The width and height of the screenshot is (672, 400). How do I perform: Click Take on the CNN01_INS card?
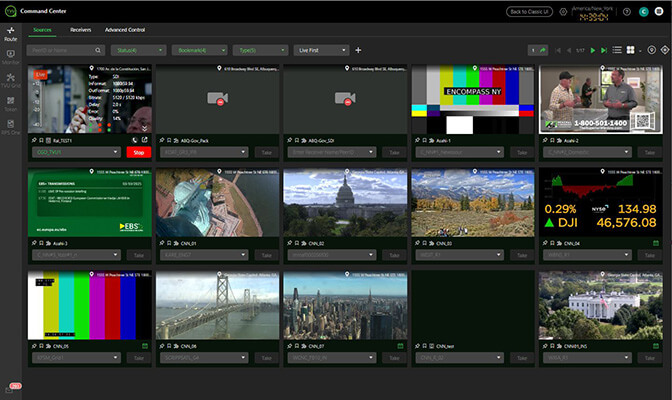point(650,358)
